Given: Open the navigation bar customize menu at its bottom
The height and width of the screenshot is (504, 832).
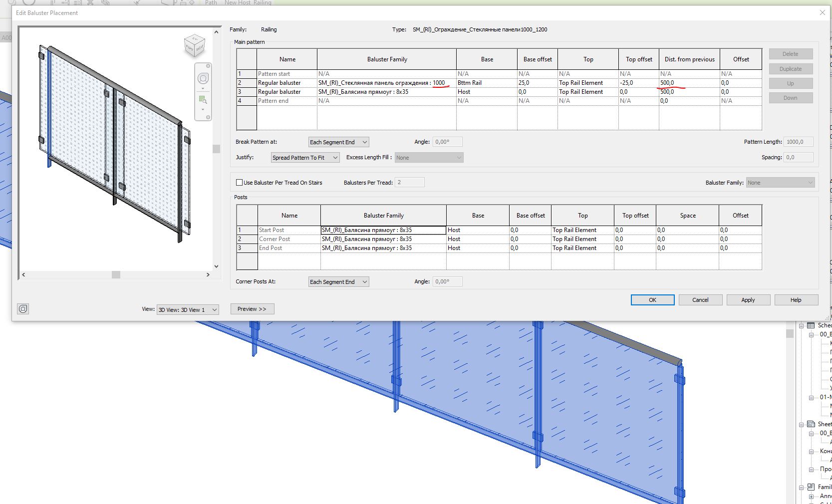Looking at the screenshot, I should tap(208, 117).
